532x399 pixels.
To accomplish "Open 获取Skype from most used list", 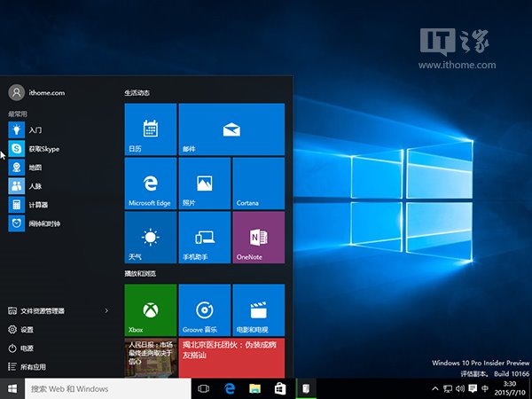I will [58, 149].
